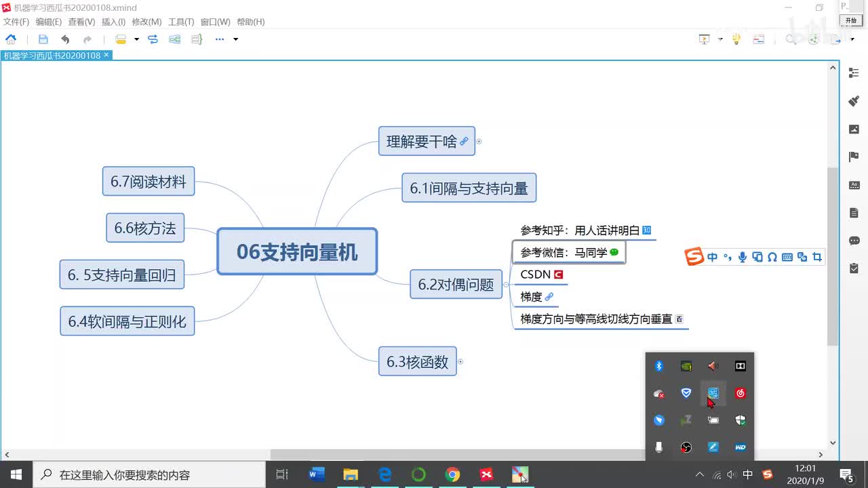Select topic 6.2对偶问题
The height and width of the screenshot is (488, 868).
[456, 284]
